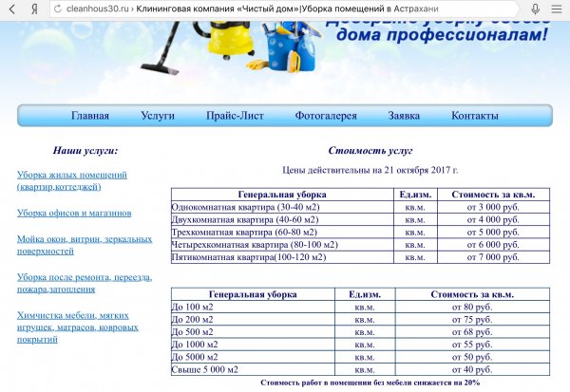Click the Yandex home logo button
This screenshot has width=570, height=392.
[33, 8]
